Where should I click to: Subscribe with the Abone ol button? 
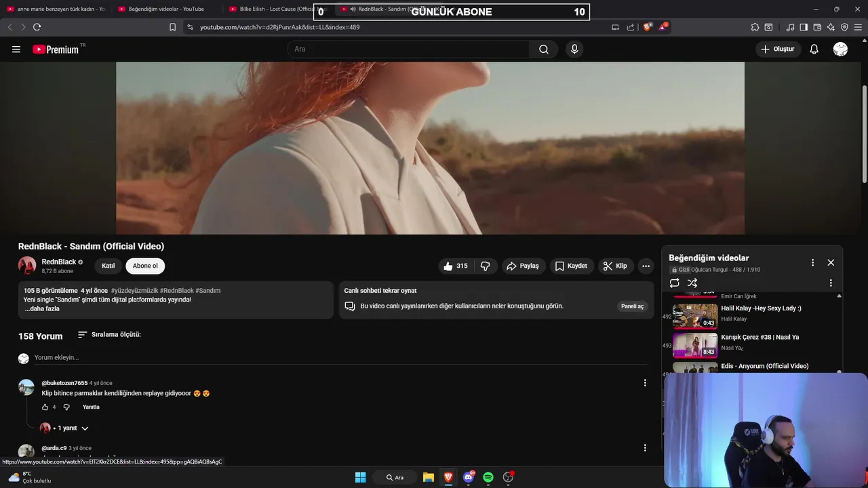pos(145,266)
